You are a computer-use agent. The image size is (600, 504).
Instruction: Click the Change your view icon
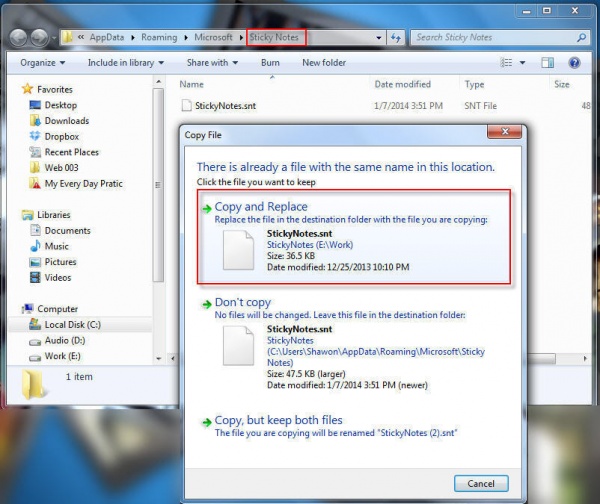tap(506, 63)
